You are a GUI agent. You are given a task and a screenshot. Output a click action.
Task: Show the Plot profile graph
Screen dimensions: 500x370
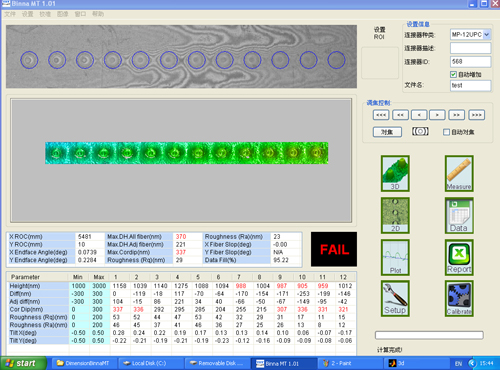click(x=395, y=257)
